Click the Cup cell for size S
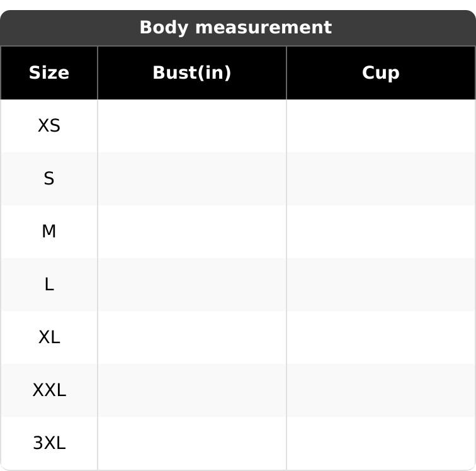This screenshot has height=471, width=476. click(381, 179)
